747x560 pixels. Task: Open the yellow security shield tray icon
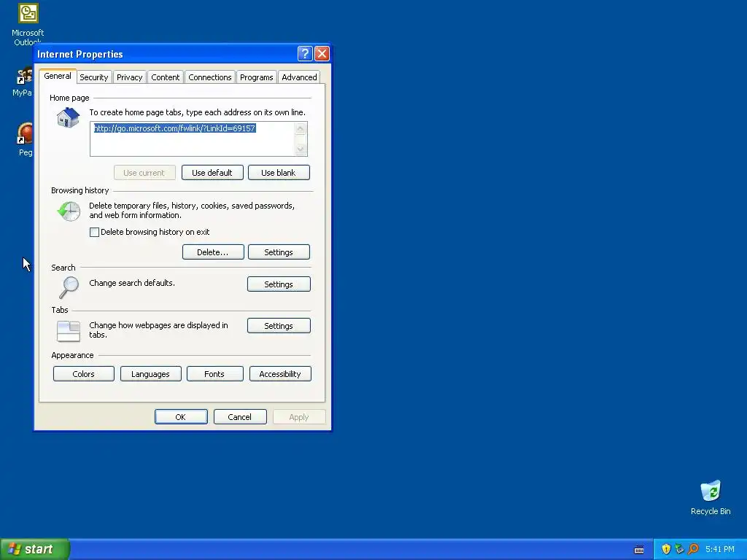tap(666, 549)
